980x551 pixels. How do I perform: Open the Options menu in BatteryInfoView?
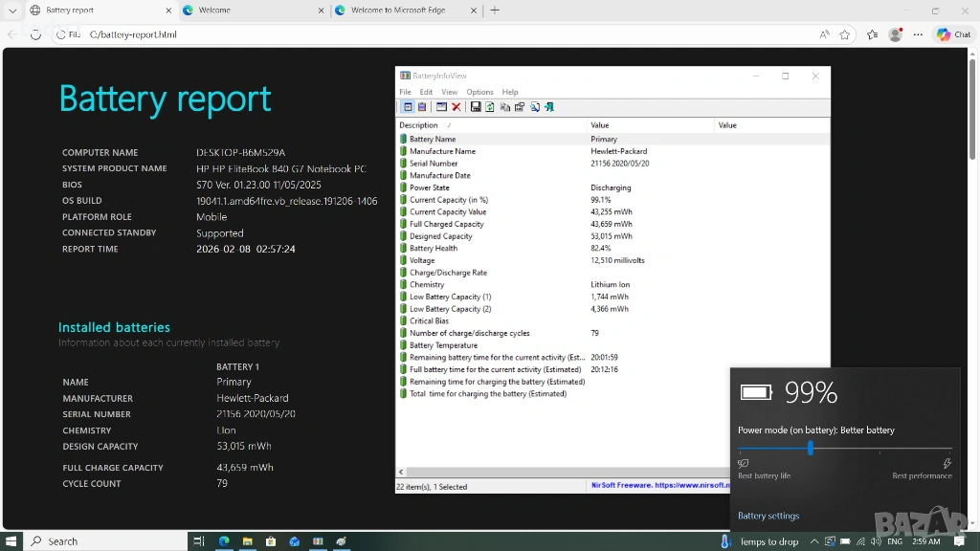pos(479,92)
